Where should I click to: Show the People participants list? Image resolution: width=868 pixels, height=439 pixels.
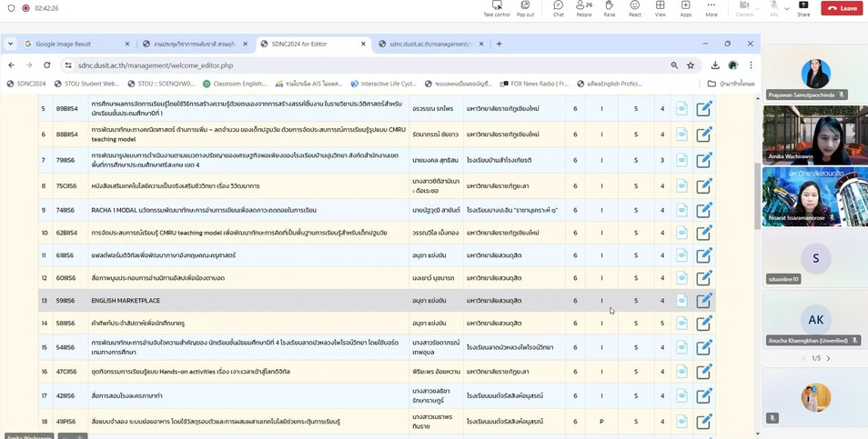pos(583,8)
